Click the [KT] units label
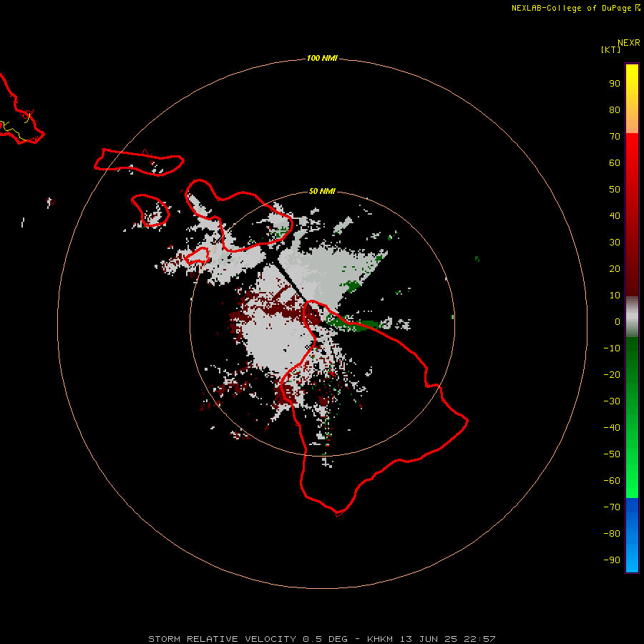 pyautogui.click(x=610, y=49)
